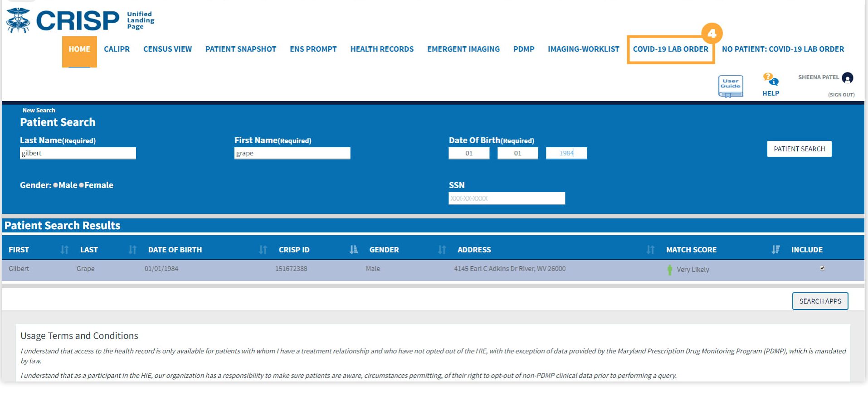The width and height of the screenshot is (868, 396).
Task: Toggle Include checkbox for Gilbert Grape
Action: (x=822, y=268)
